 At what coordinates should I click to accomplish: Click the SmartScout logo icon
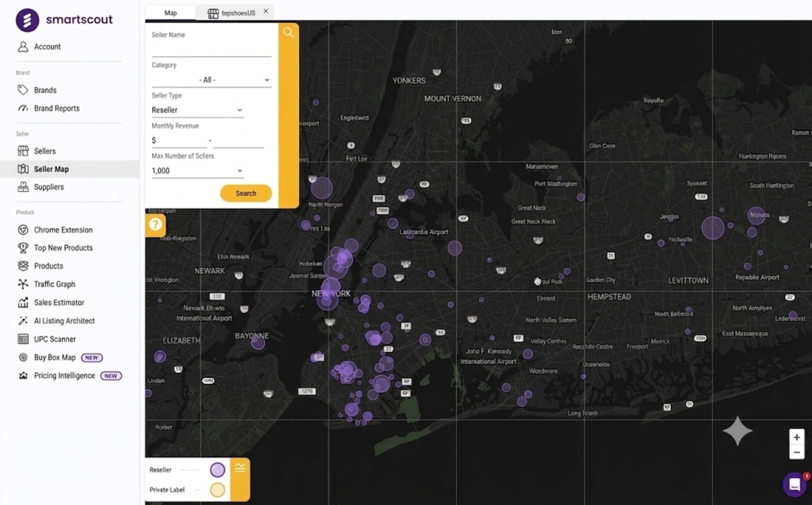(28, 20)
